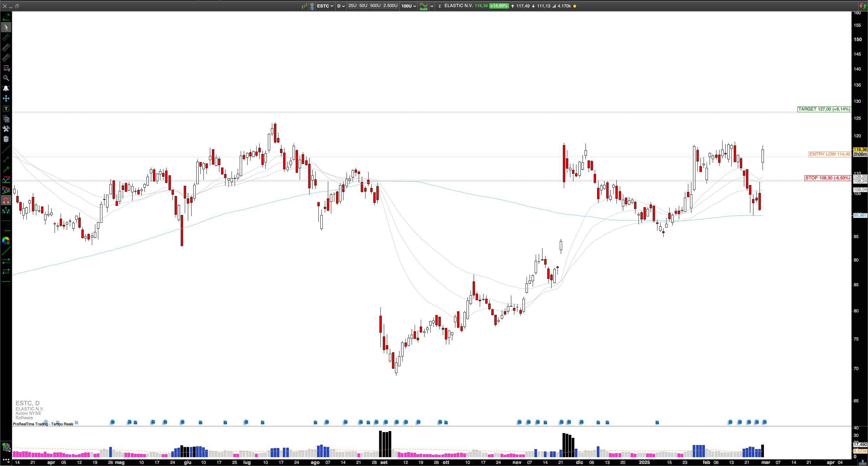Image resolution: width=868 pixels, height=466 pixels.
Task: Toggle the magnet snap mode
Action: click(6, 200)
